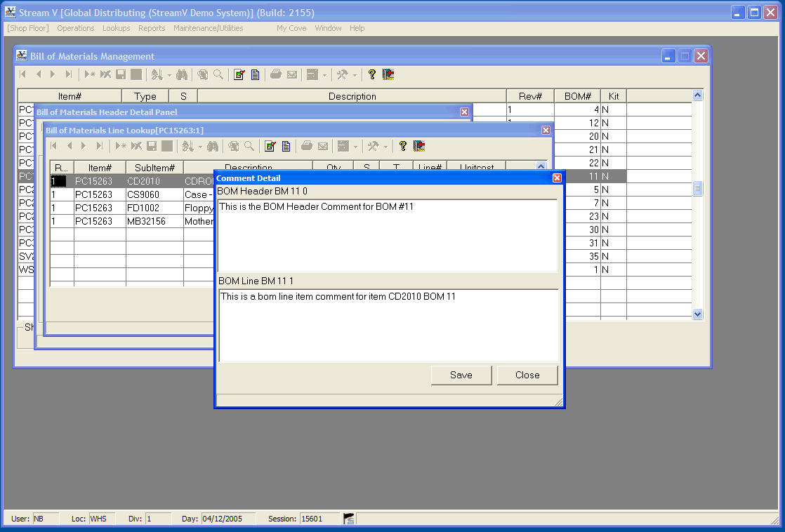Go to first record in Bill of Materials Management toolbar
This screenshot has height=532, width=785.
coord(23,74)
